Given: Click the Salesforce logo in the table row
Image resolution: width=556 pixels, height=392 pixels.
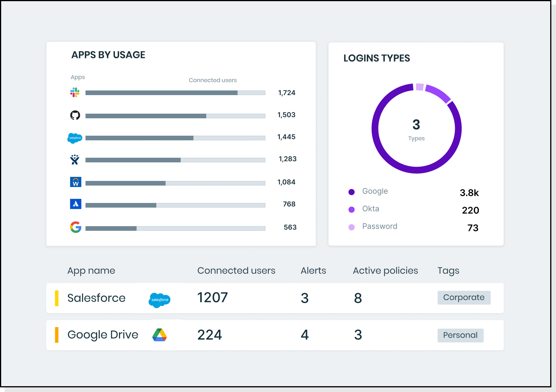Looking at the screenshot, I should (x=159, y=300).
